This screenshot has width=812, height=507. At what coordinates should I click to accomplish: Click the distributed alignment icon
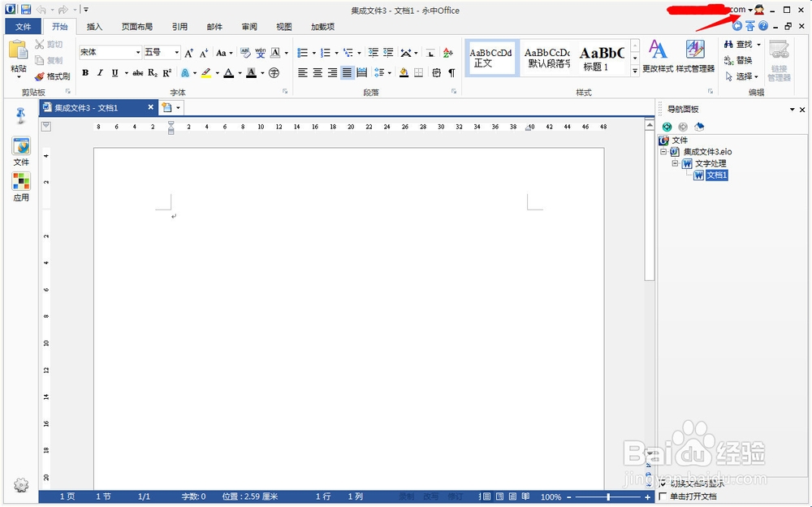pyautogui.click(x=362, y=73)
